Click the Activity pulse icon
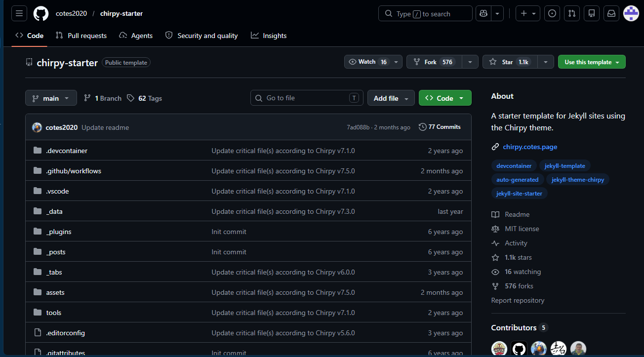644x357 pixels. pos(495,243)
